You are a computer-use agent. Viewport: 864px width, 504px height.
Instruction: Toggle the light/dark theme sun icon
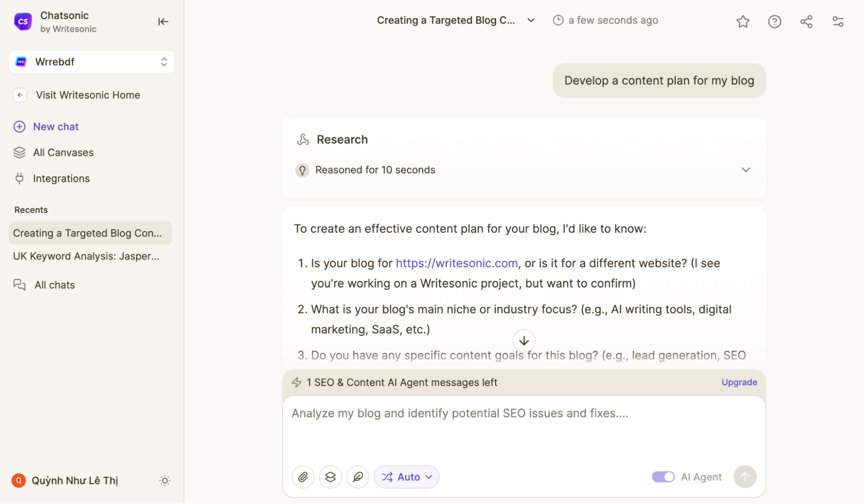coord(165,481)
